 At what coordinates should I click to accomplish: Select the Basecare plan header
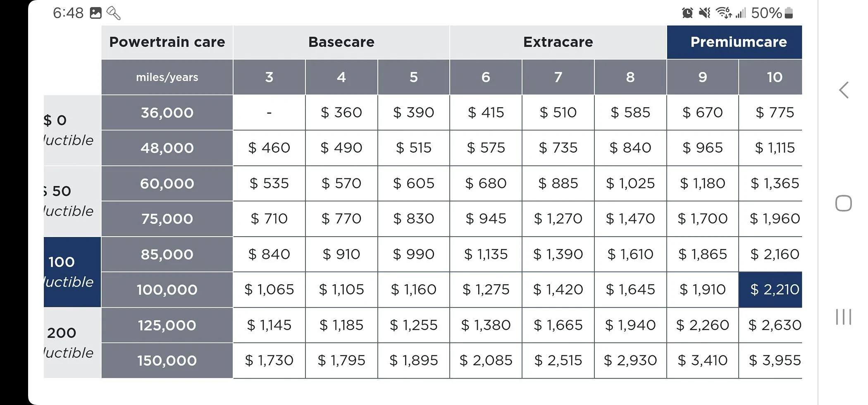(341, 42)
